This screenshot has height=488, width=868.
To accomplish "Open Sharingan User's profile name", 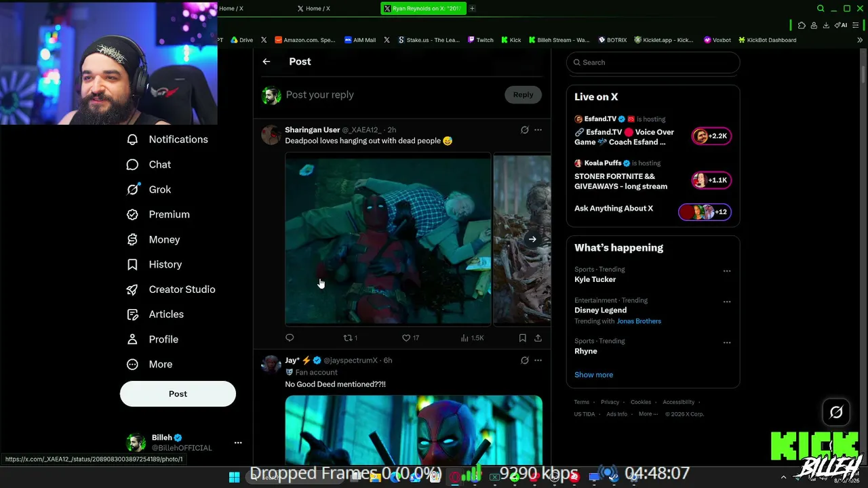I will point(312,130).
